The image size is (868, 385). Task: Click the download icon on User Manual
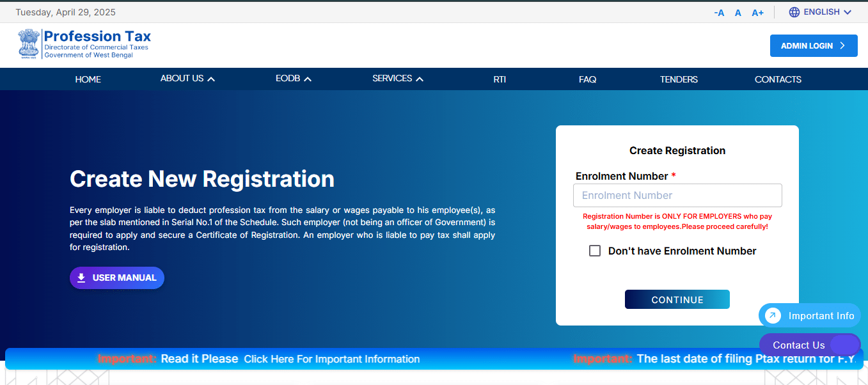(81, 278)
